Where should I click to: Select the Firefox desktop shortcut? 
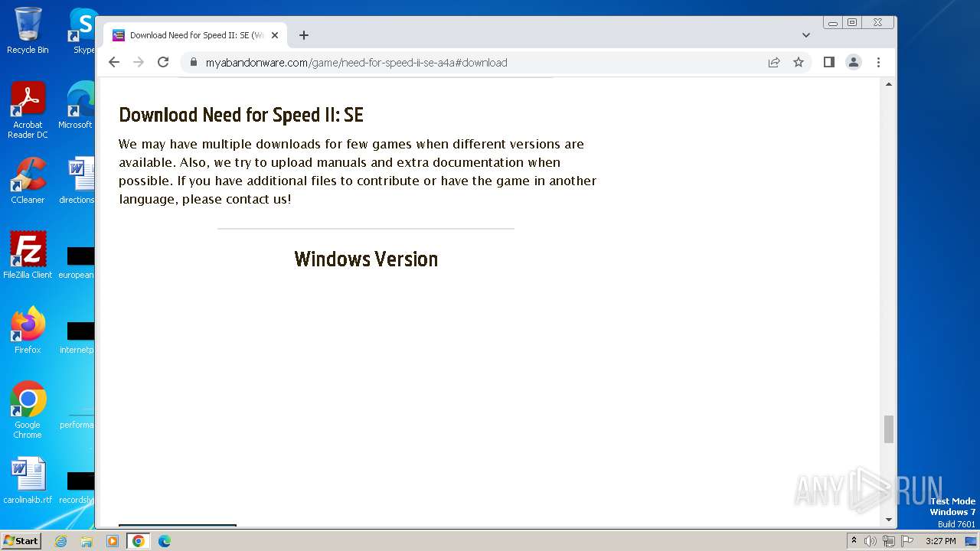[28, 330]
